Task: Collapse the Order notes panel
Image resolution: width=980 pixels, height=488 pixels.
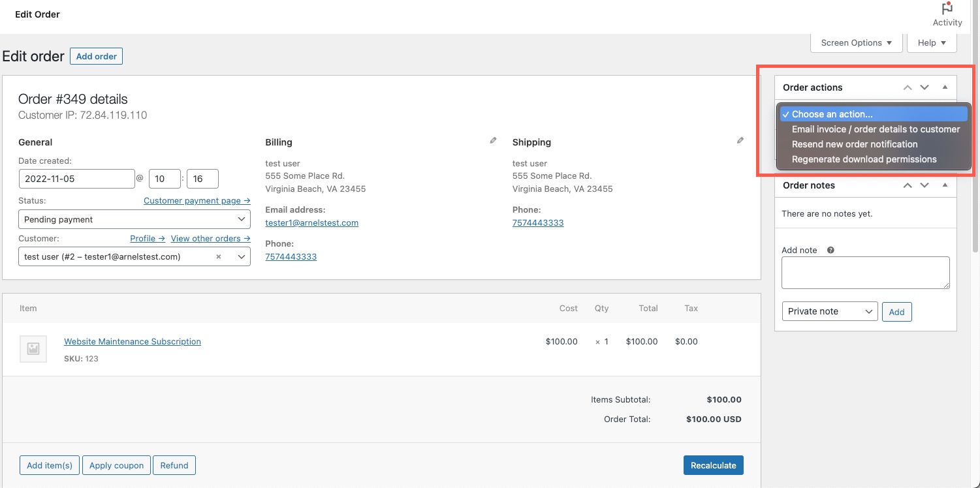Action: point(945,185)
